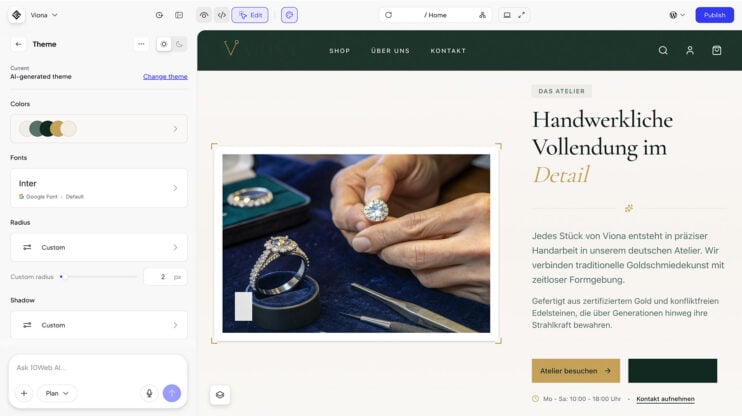This screenshot has width=742, height=416.
Task: Open the shopping bag cart icon
Action: (716, 51)
